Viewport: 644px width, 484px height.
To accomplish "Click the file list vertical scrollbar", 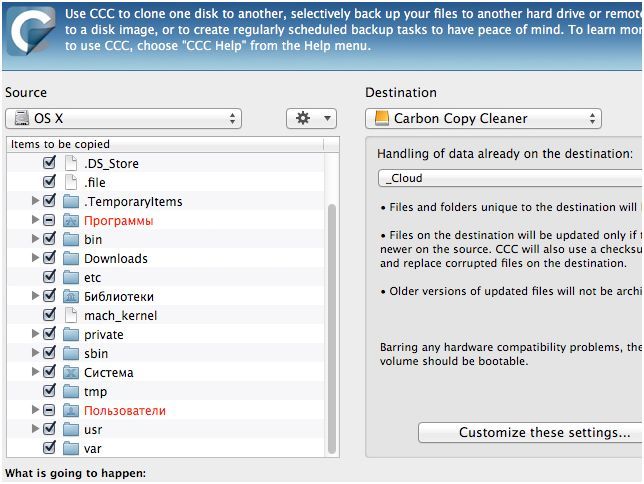I will [x=333, y=300].
